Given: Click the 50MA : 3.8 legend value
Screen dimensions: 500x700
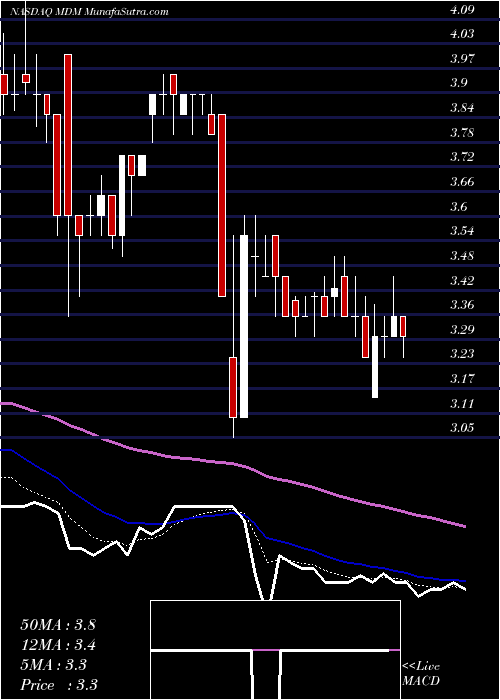Looking at the screenshot, I should click(x=58, y=625).
